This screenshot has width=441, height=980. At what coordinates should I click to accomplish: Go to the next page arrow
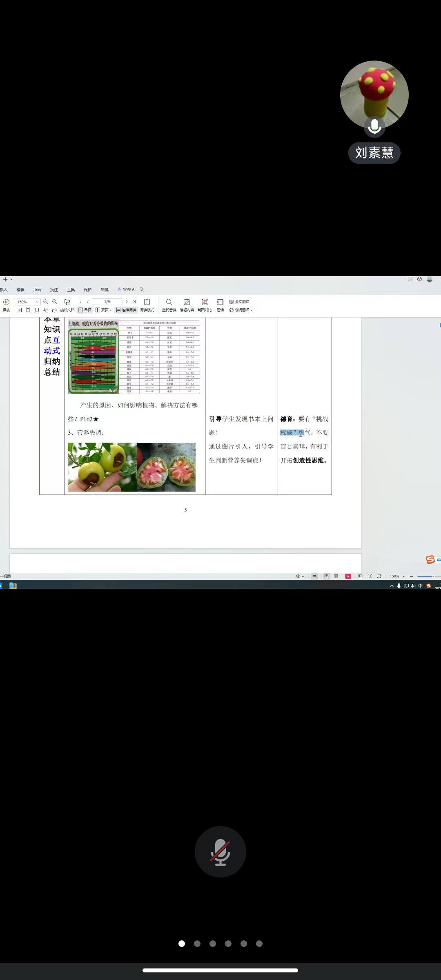127,302
